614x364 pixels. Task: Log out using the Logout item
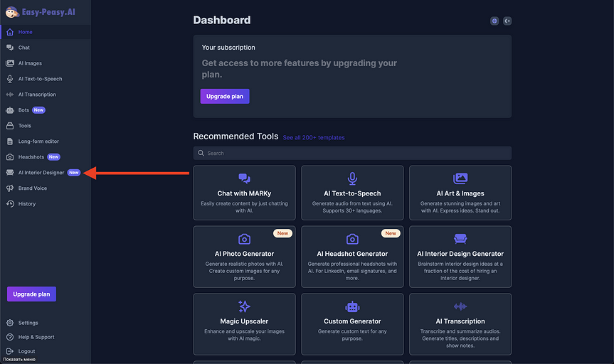pos(26,351)
